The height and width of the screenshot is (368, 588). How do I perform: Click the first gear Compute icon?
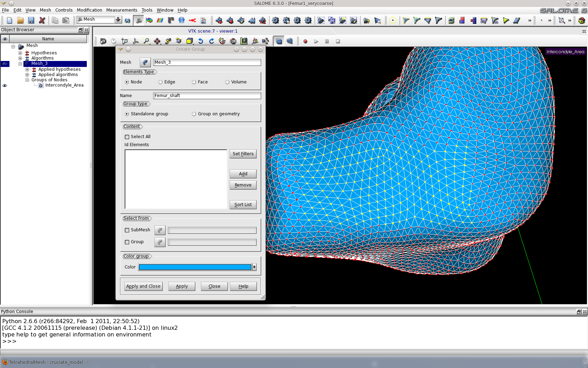point(275,20)
